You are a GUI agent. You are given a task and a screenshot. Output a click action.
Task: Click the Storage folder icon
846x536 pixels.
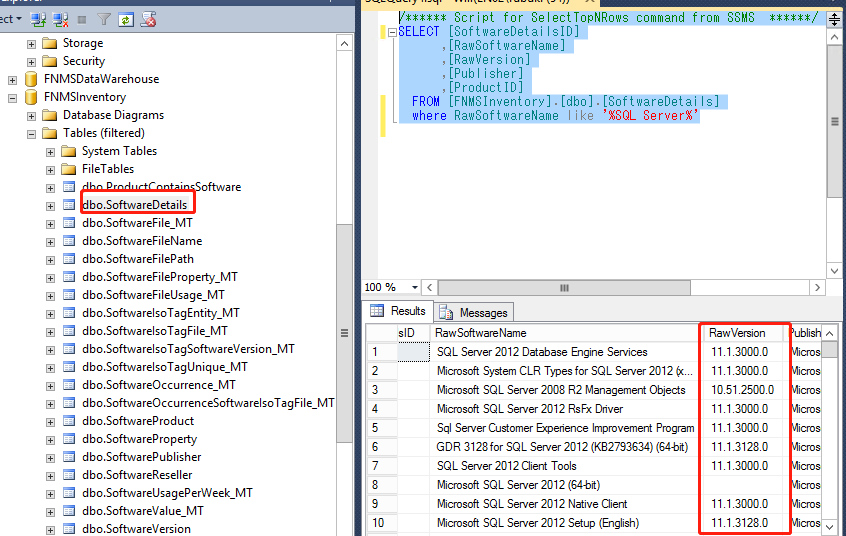pos(50,43)
